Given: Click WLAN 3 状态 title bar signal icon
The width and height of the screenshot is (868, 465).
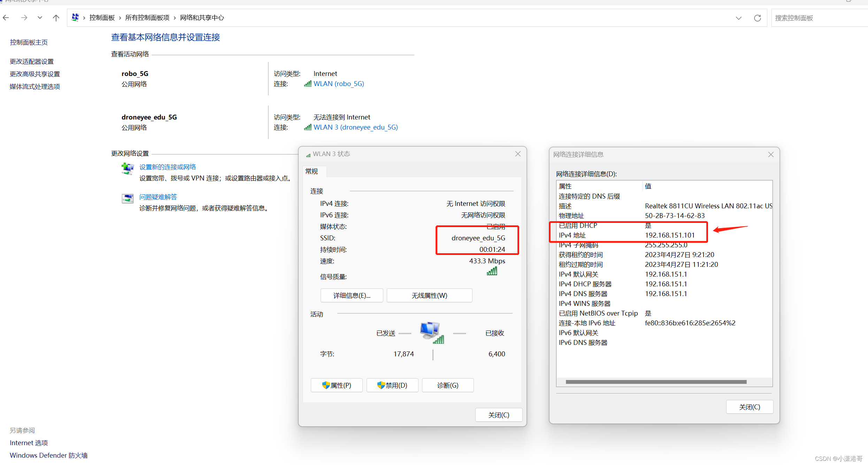Looking at the screenshot, I should (308, 155).
